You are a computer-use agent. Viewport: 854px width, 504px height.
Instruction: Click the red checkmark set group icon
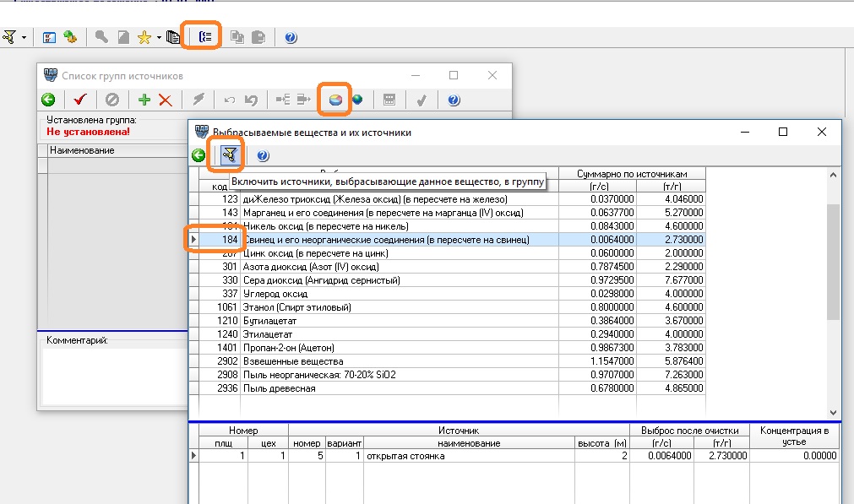pyautogui.click(x=80, y=100)
